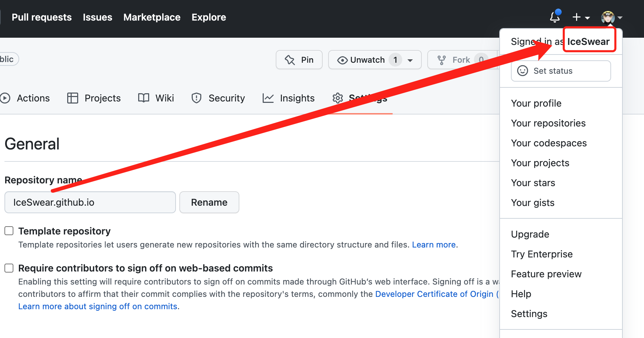Open Your codespaces
Viewport: 644px width, 338px height.
click(549, 143)
